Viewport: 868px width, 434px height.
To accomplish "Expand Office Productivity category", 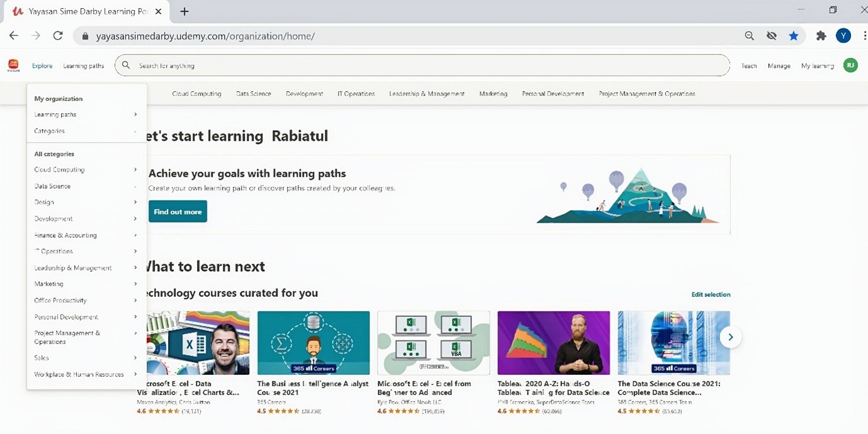I will pyautogui.click(x=86, y=301).
